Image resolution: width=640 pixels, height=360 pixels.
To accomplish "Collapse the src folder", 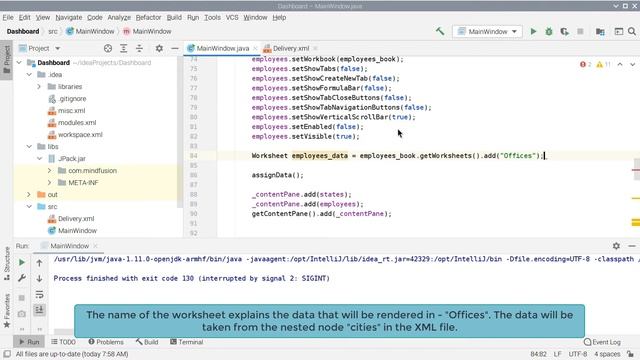I will tap(29, 207).
